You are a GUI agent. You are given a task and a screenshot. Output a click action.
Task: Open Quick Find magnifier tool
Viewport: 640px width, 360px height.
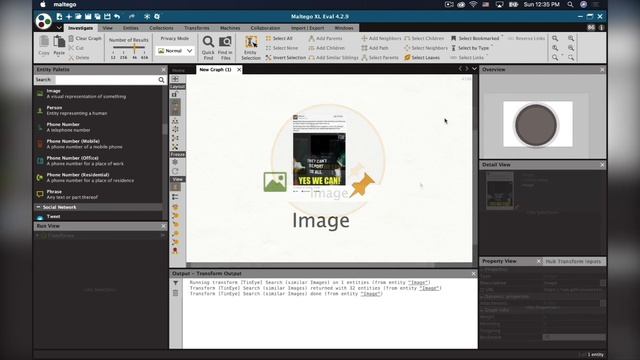pyautogui.click(x=208, y=47)
